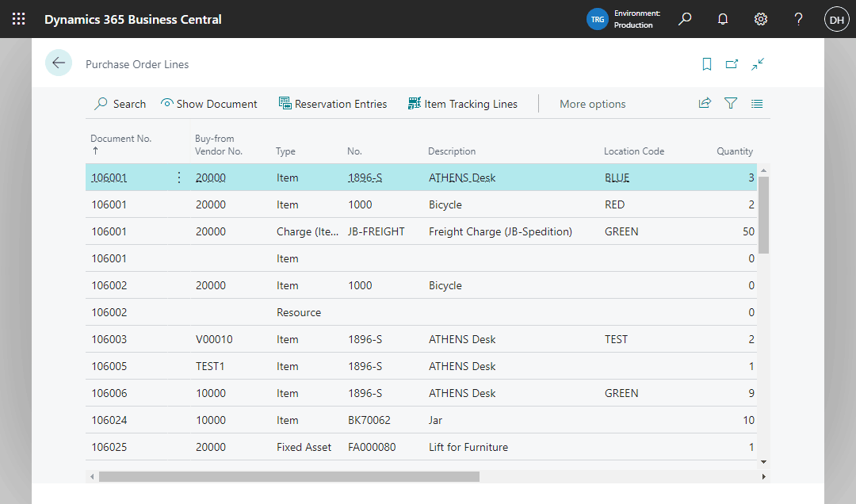Open Dynamics 365 notifications bell

click(x=722, y=18)
